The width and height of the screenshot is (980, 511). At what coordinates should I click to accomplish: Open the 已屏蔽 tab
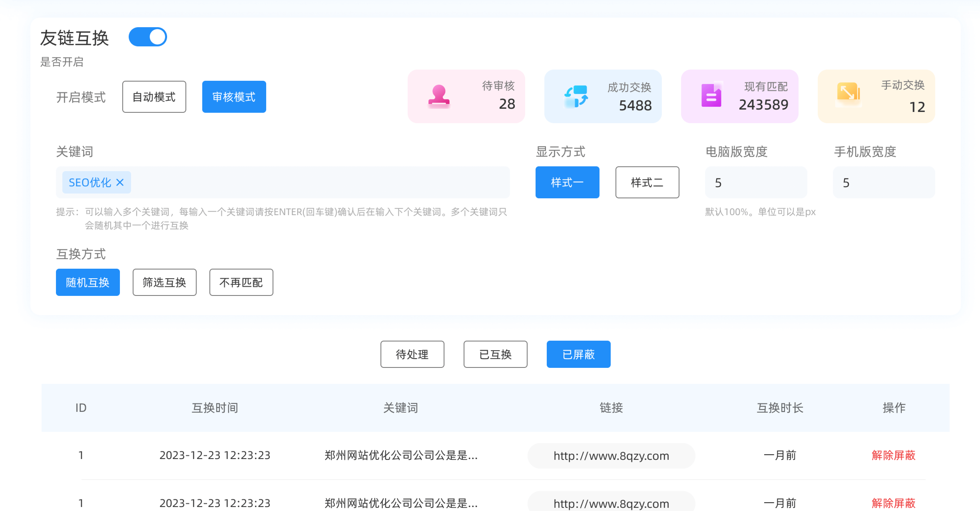578,354
